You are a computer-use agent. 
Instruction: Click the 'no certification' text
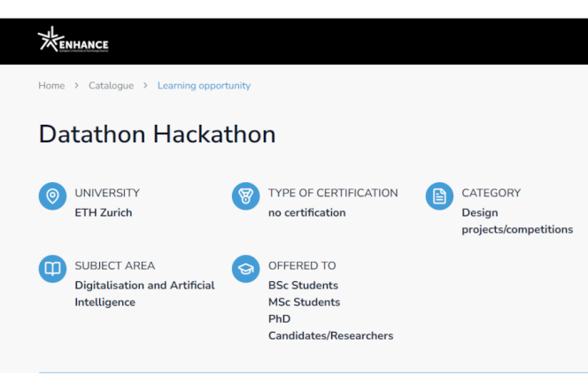[x=306, y=213]
